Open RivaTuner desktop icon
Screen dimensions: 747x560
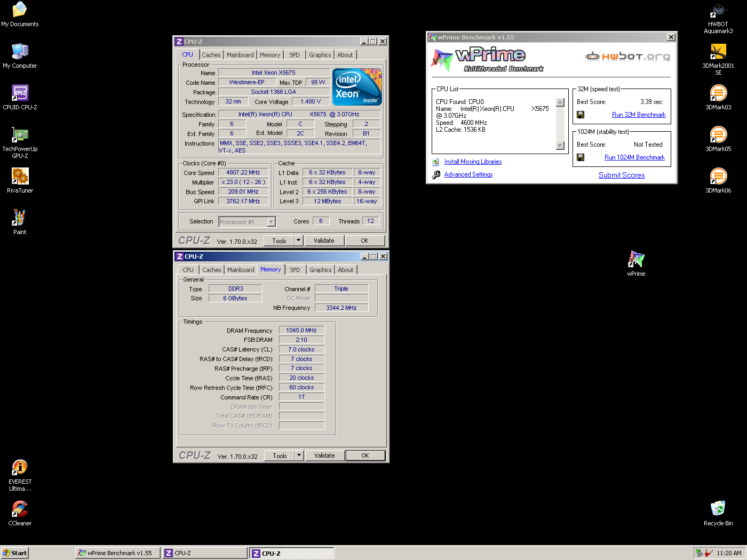[x=20, y=181]
